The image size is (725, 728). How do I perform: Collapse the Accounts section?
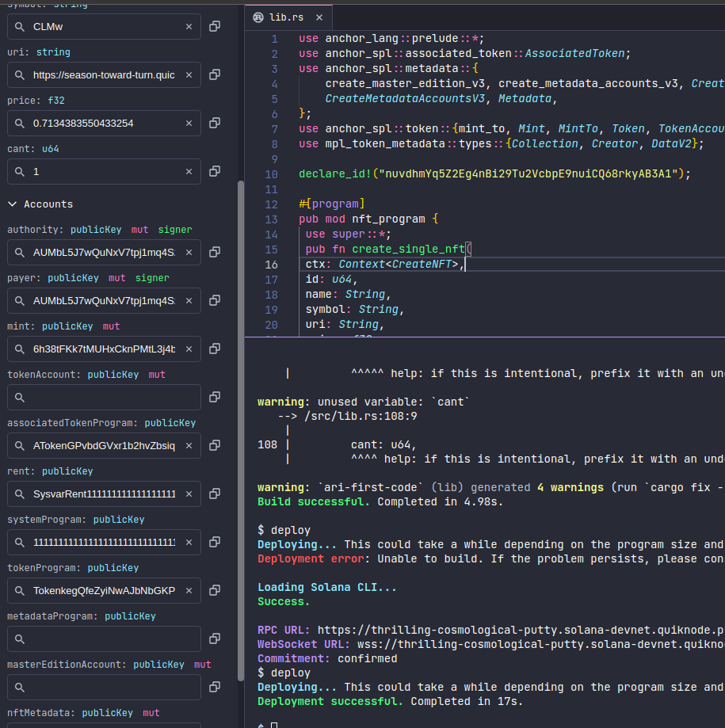(13, 204)
